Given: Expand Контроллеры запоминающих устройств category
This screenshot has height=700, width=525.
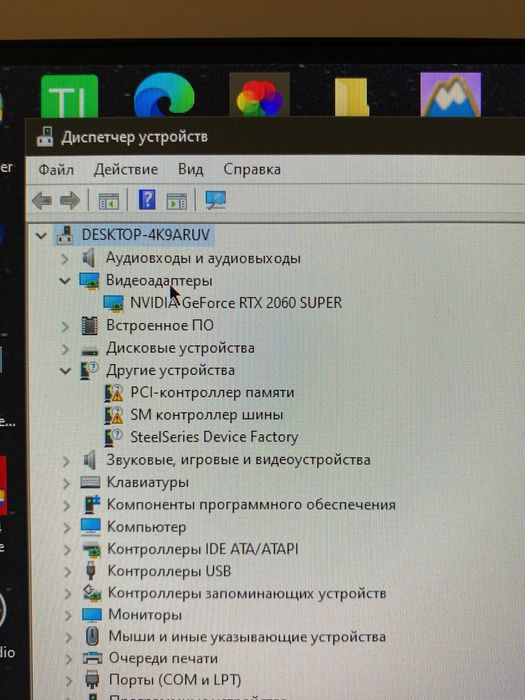Looking at the screenshot, I should 67,594.
